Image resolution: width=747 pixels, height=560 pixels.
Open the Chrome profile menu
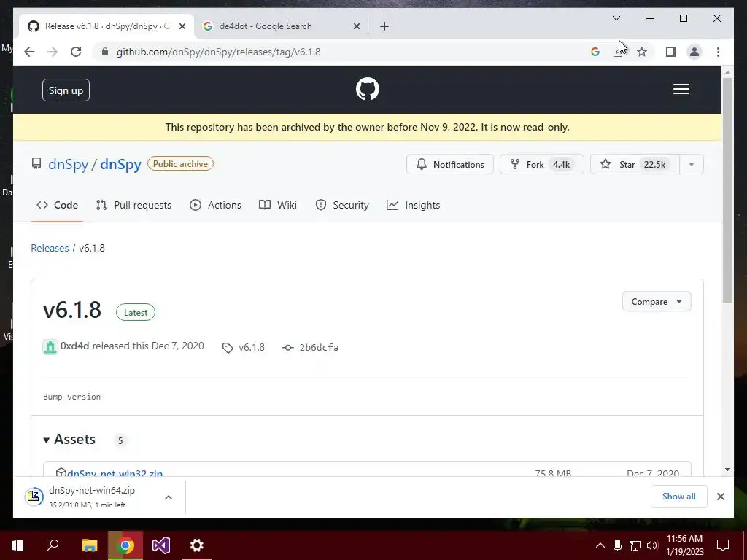(694, 52)
